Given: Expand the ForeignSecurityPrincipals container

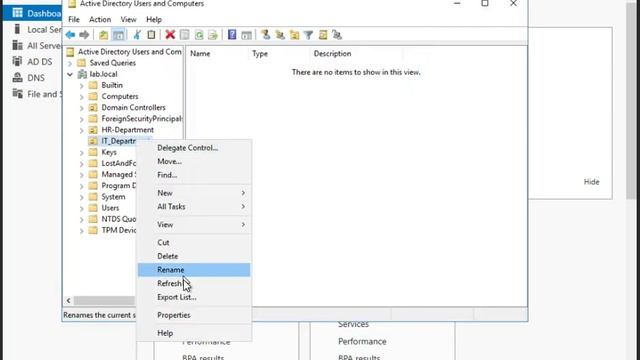Looking at the screenshot, I should (x=81, y=119).
